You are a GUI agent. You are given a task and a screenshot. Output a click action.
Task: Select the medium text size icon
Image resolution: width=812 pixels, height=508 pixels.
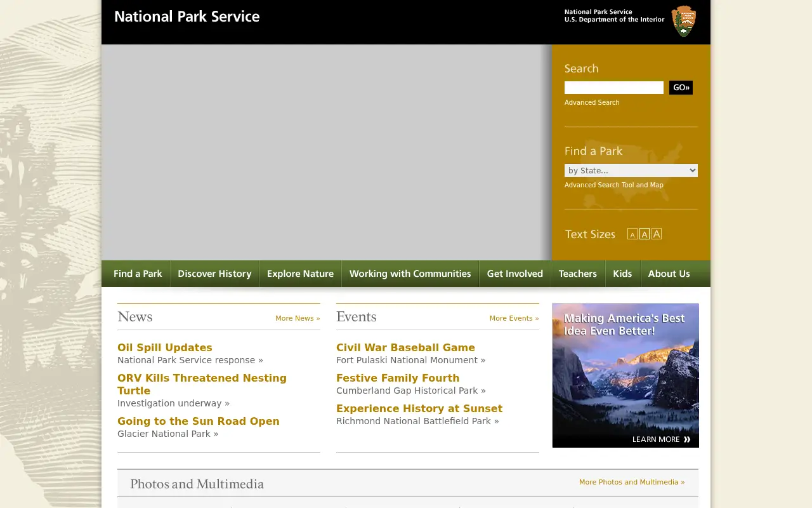tap(644, 234)
